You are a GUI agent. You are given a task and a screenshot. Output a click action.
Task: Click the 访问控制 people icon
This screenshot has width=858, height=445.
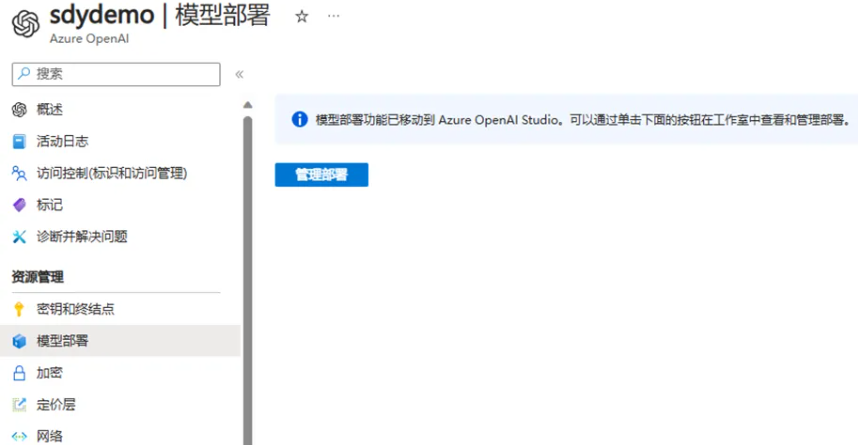pos(19,174)
